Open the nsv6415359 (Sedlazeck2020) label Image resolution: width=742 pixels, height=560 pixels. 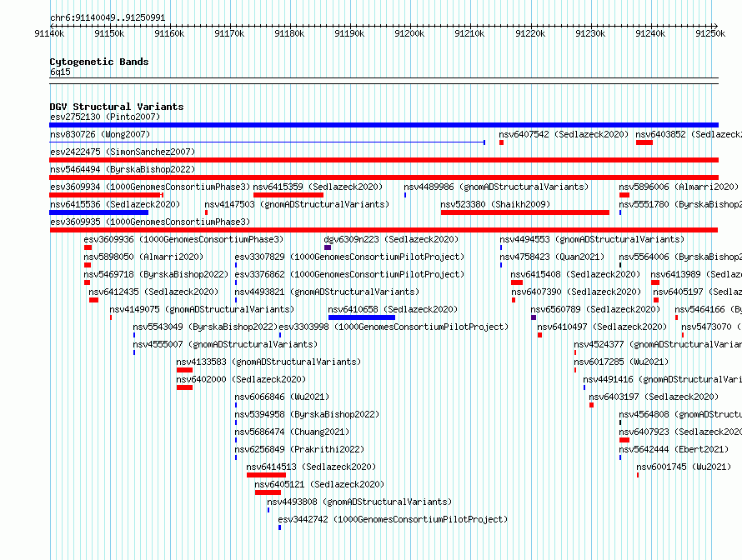pos(318,187)
